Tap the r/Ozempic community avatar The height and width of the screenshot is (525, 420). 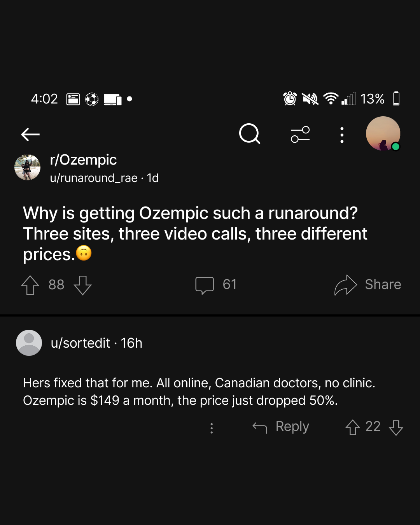pos(27,167)
